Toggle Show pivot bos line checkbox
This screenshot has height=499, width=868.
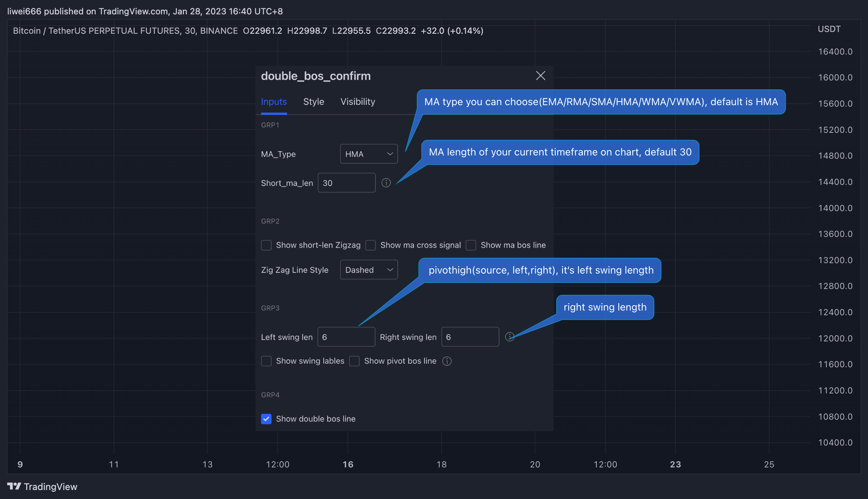(354, 360)
